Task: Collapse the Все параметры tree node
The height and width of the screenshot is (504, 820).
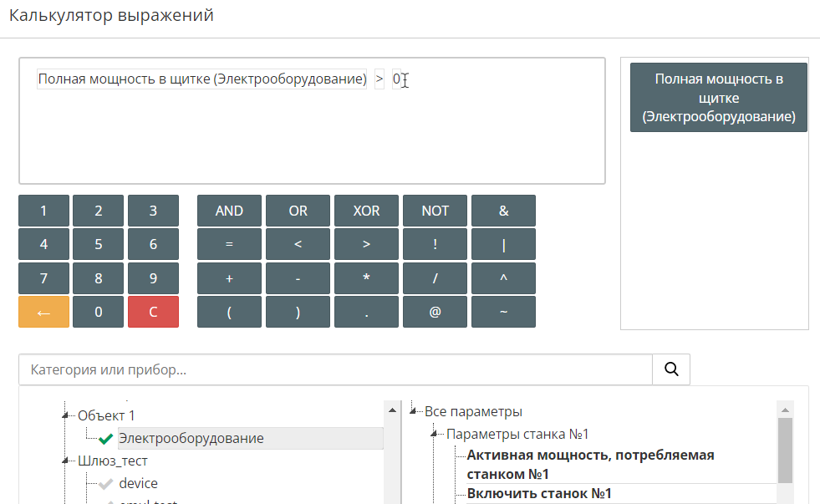Action: tap(414, 412)
